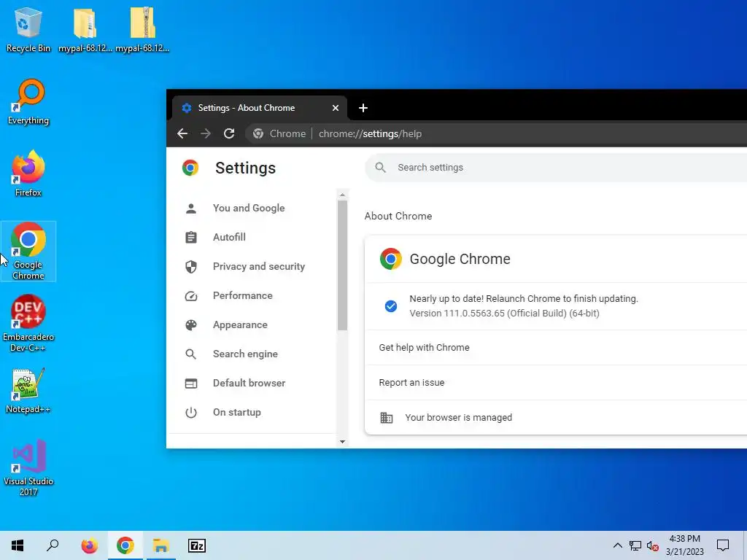Viewport: 747px width, 560px height.
Task: Open taskbar search magnifier
Action: [53, 545]
